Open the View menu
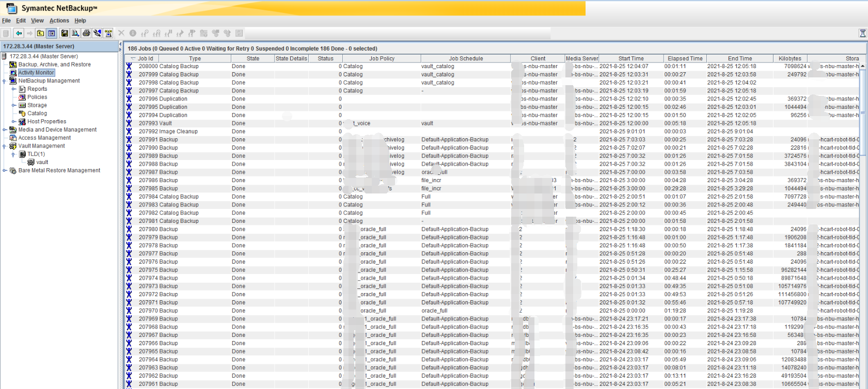Viewport: 868px width, 389px height. click(37, 21)
